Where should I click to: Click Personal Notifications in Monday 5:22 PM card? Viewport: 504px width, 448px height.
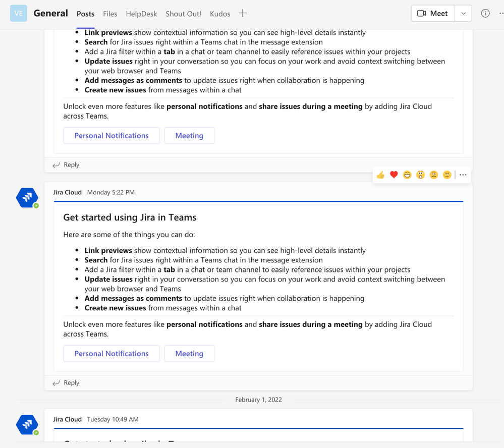point(111,354)
